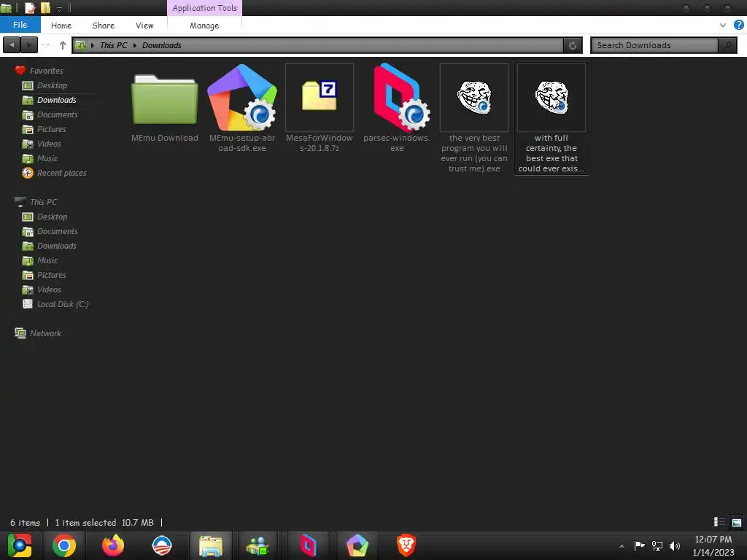Screen dimensions: 747x560
Task: Show hidden tray icons
Action: coord(622,546)
